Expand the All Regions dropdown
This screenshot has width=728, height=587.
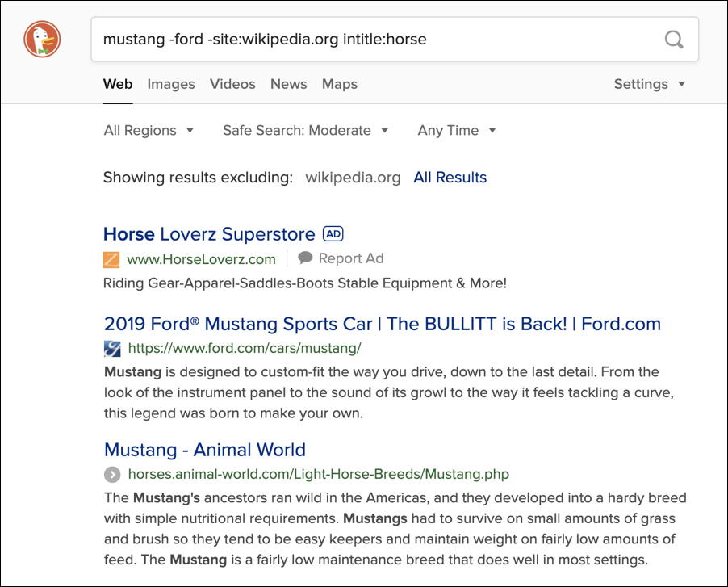pyautogui.click(x=149, y=131)
